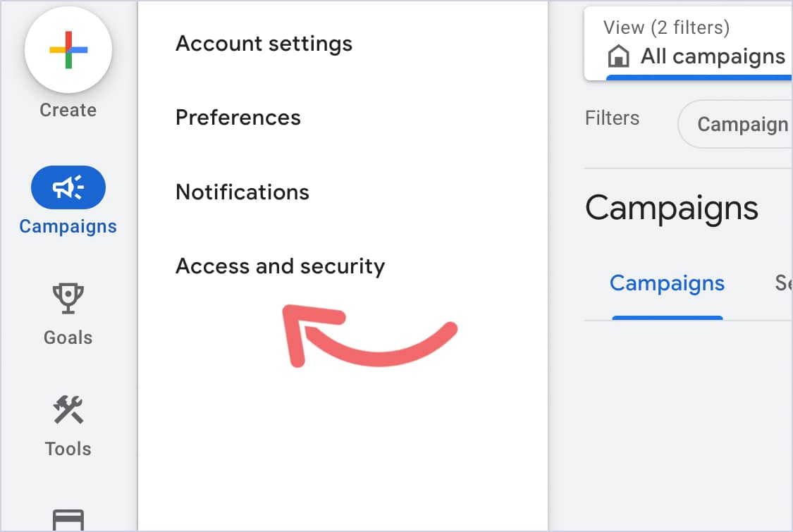The height and width of the screenshot is (532, 793).
Task: Click the Tools label in sidebar
Action: (x=68, y=449)
